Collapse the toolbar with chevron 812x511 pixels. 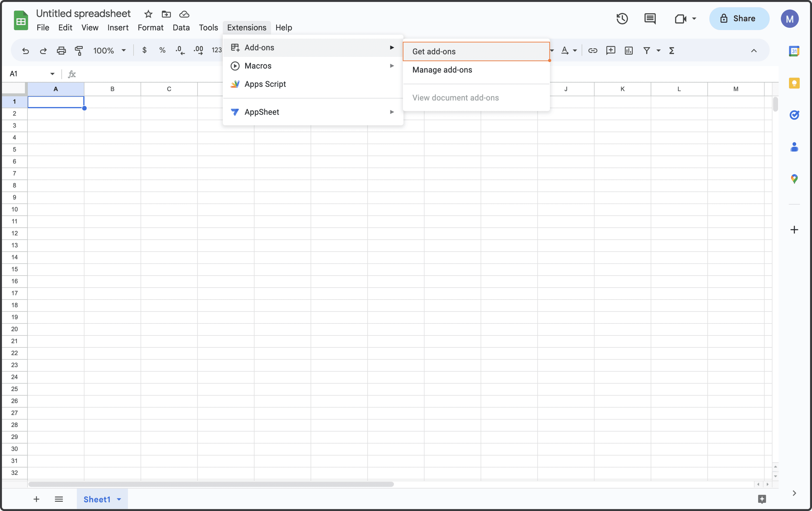pyautogui.click(x=754, y=51)
